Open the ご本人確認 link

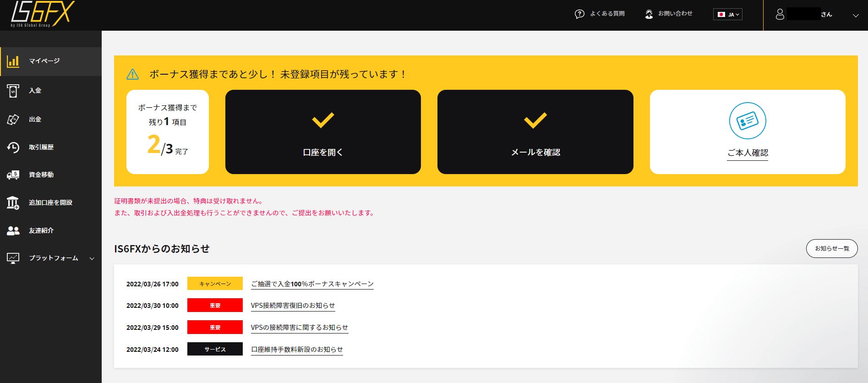click(x=748, y=153)
